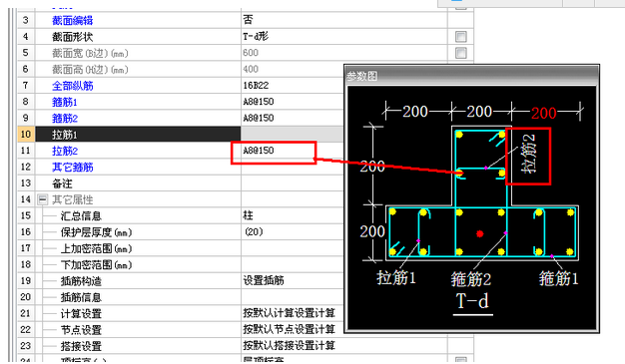This screenshot has height=364, width=625.
Task: Open the 截面编辑 property link
Action: tap(72, 20)
